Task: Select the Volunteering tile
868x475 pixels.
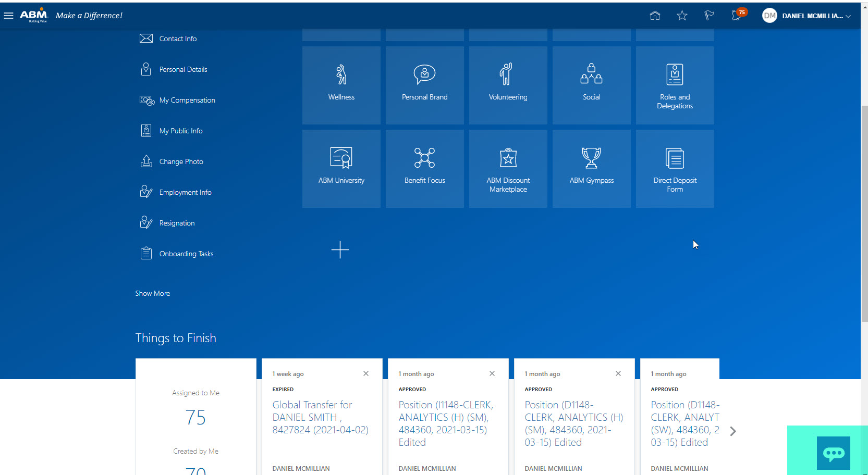Action: pyautogui.click(x=508, y=85)
